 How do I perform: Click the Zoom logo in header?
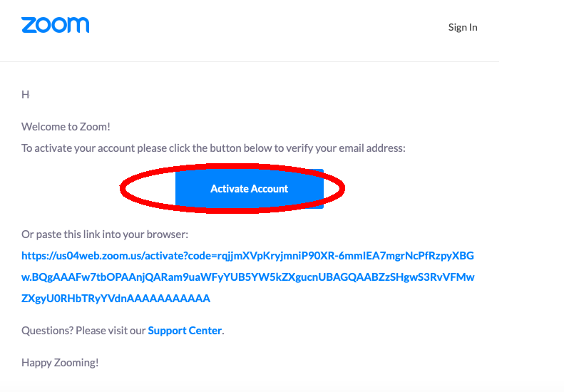pyautogui.click(x=56, y=25)
